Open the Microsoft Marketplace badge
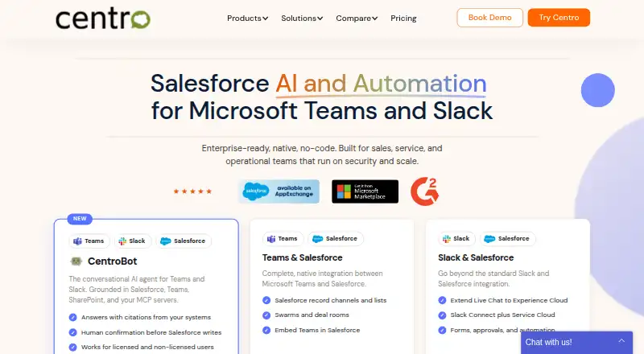 pos(365,191)
